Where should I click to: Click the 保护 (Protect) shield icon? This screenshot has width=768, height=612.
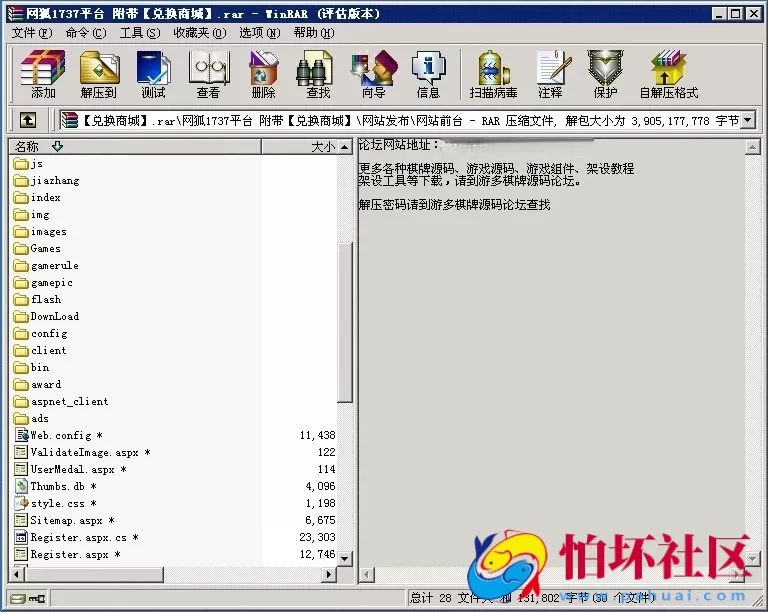pos(605,68)
